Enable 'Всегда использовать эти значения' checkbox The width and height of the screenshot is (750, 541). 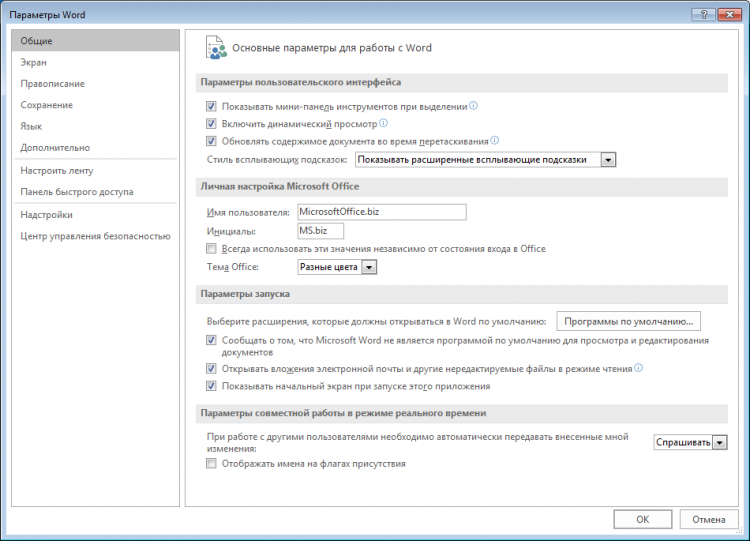tap(211, 248)
